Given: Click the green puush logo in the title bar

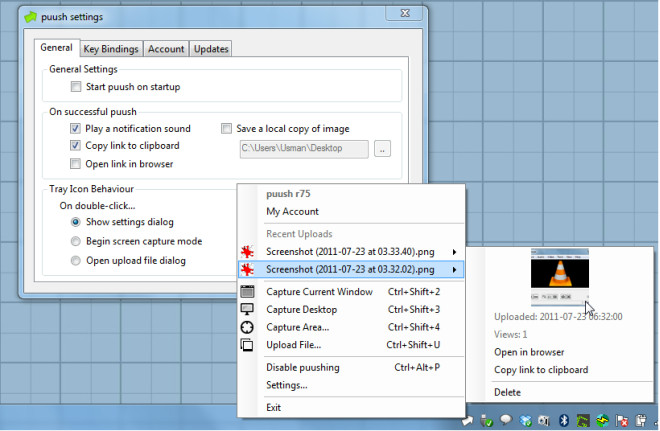Looking at the screenshot, I should tap(30, 17).
